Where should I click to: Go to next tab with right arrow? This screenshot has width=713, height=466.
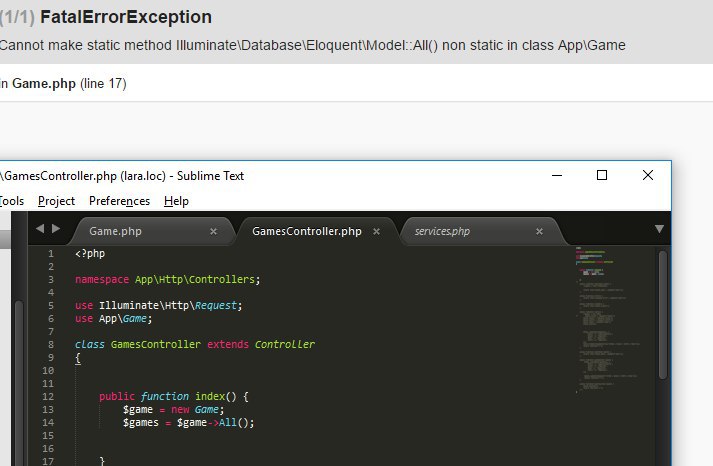click(x=56, y=229)
